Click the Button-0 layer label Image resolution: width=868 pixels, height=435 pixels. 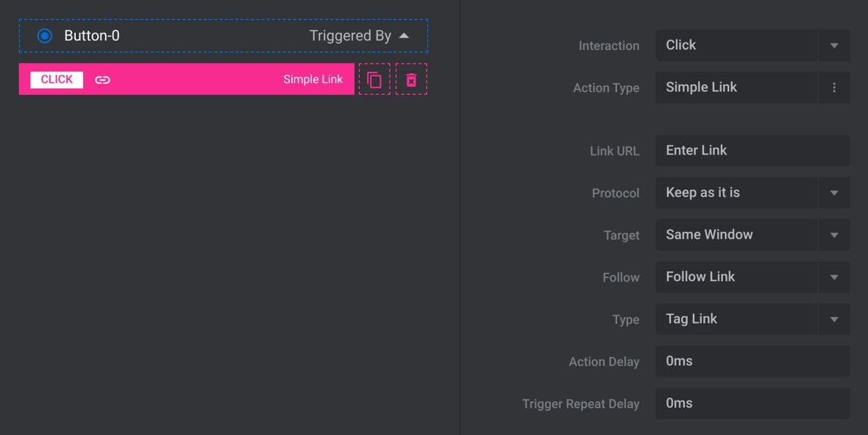tap(92, 35)
